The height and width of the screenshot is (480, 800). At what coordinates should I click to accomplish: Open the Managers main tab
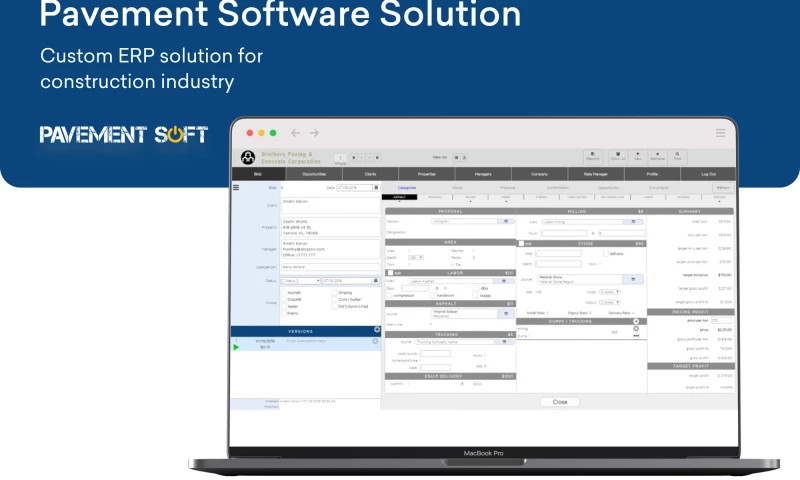coord(483,174)
